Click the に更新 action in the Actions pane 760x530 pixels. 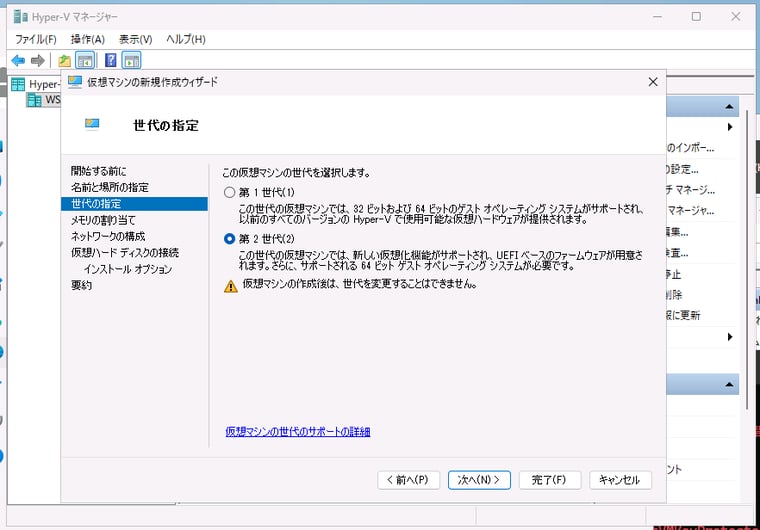tap(683, 316)
